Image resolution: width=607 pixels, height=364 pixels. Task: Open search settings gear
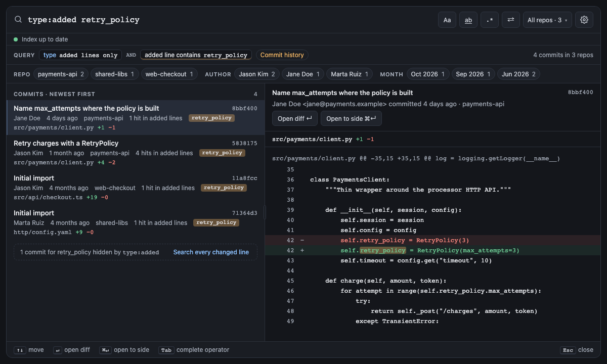[584, 20]
